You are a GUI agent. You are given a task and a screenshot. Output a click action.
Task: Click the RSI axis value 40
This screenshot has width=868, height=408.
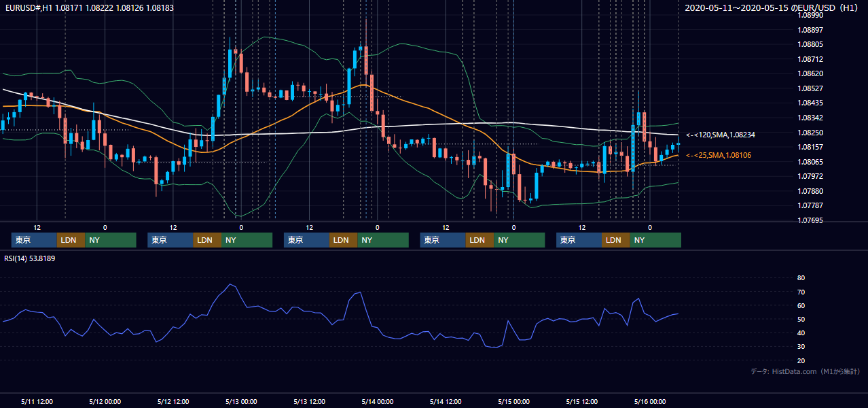click(x=801, y=333)
